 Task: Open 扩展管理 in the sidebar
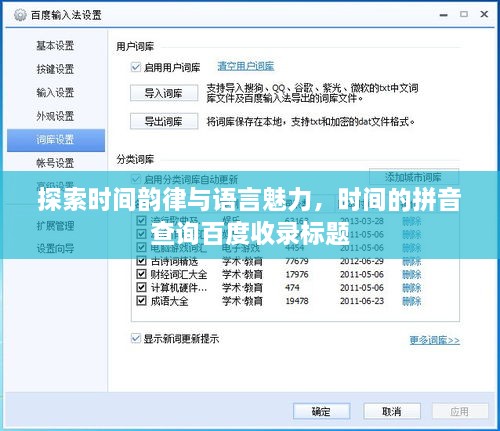[x=55, y=226]
